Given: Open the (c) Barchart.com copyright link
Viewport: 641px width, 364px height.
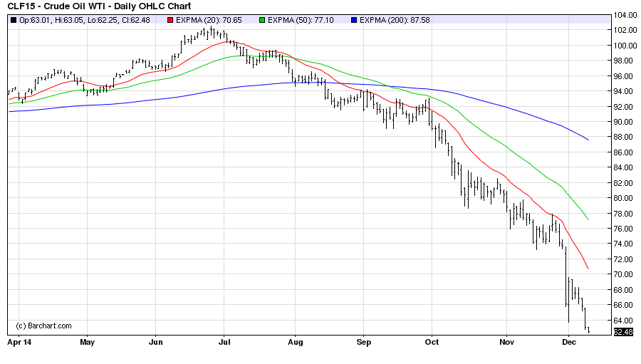Looking at the screenshot, I should [x=43, y=326].
